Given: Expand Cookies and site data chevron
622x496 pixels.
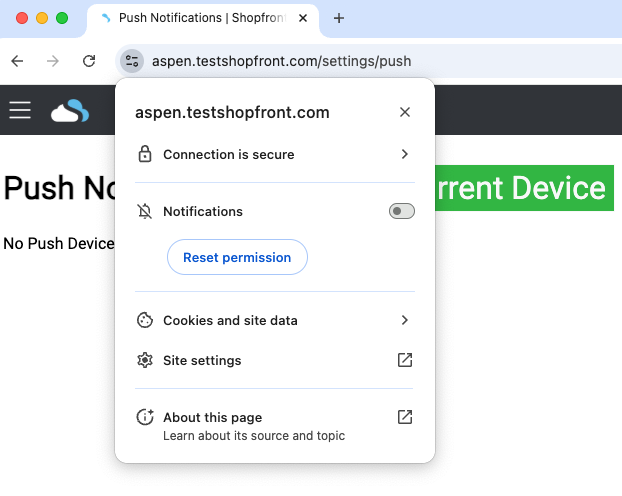Looking at the screenshot, I should click(x=405, y=321).
